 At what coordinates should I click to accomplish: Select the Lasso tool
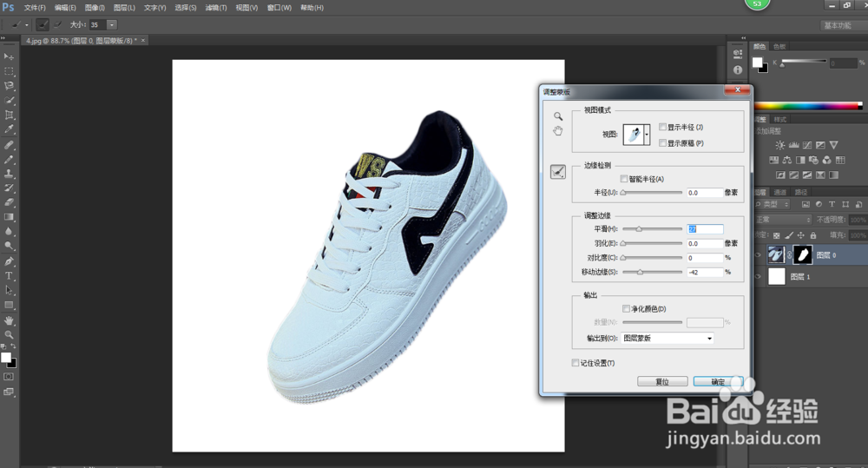pyautogui.click(x=9, y=86)
